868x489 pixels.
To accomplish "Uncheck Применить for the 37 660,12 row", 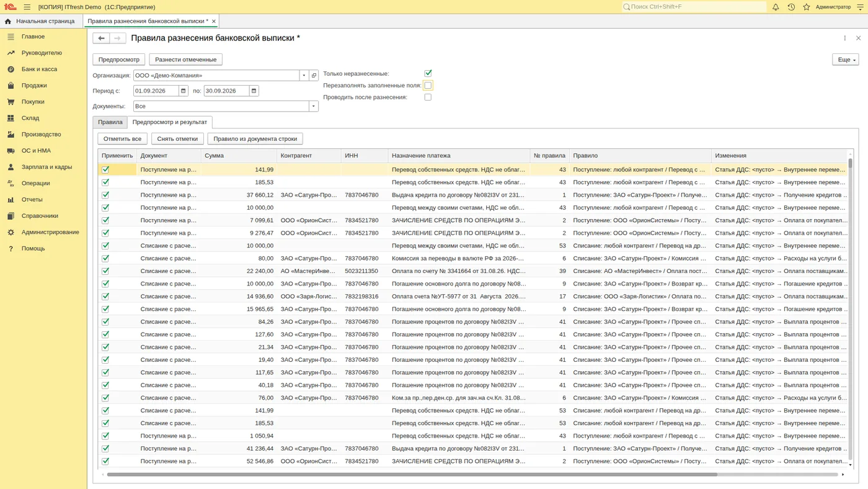I will (105, 195).
